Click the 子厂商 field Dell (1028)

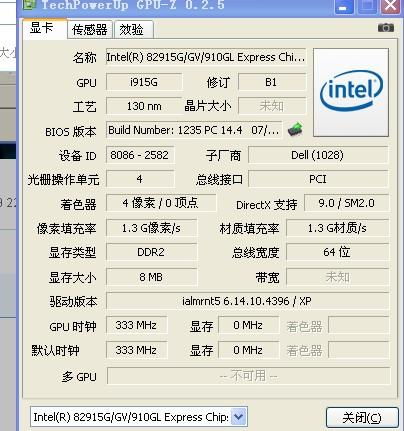pos(318,155)
